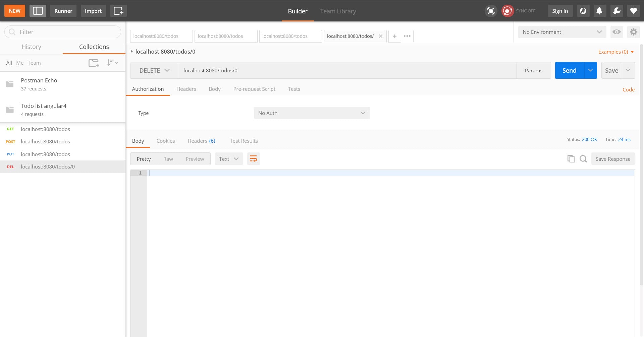Image resolution: width=644 pixels, height=337 pixels.
Task: Open the No Environment dropdown
Action: click(x=561, y=32)
